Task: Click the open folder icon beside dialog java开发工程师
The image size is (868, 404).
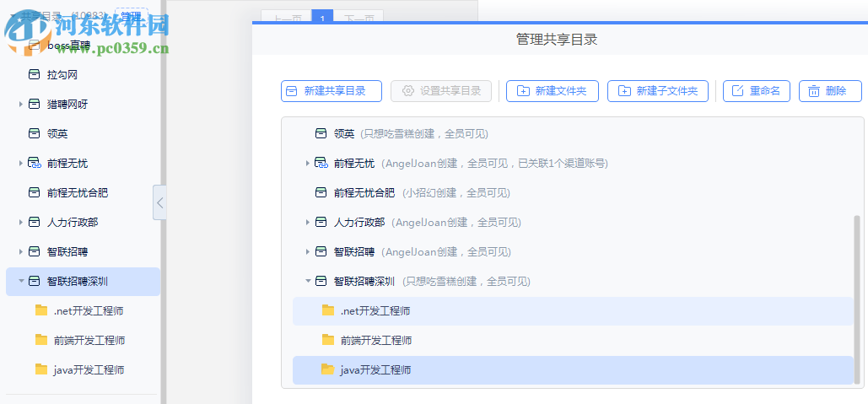Action: [x=327, y=369]
